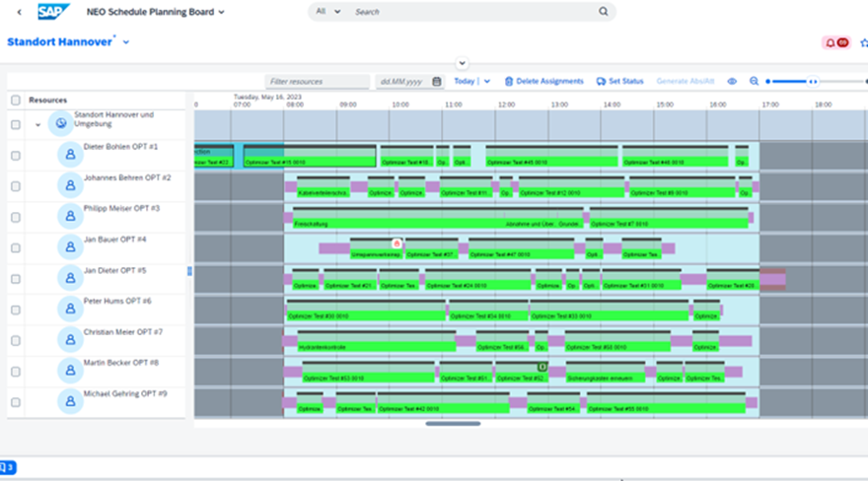Click Johannes Behren OPT #2 person icon
The image size is (868, 481).
(70, 185)
